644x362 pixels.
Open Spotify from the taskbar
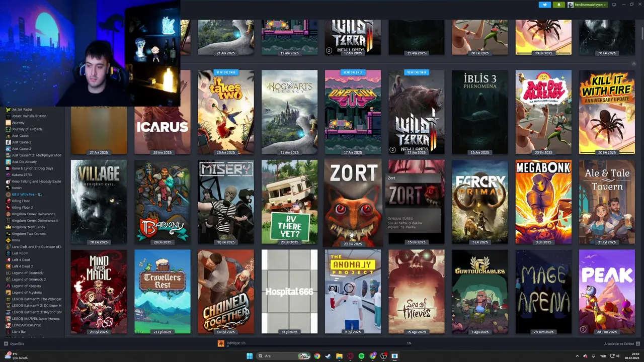(361, 356)
